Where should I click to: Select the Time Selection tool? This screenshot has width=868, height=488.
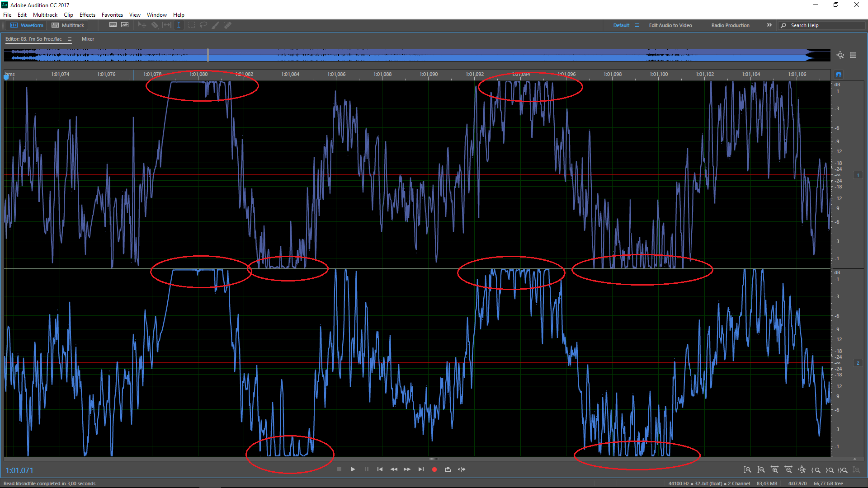tap(179, 25)
